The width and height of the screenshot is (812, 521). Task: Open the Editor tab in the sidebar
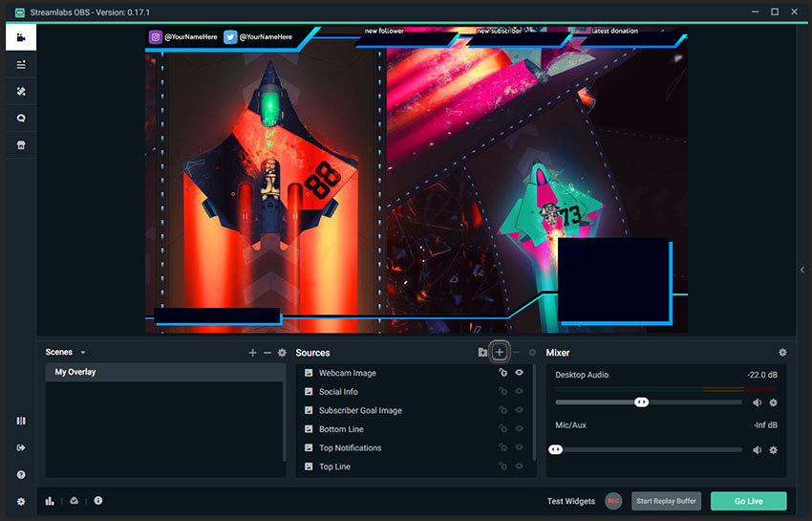[21, 37]
